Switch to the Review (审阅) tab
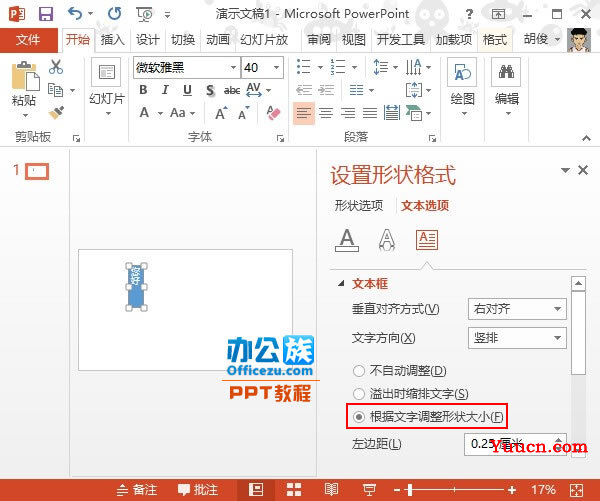600x501 pixels. click(x=319, y=39)
